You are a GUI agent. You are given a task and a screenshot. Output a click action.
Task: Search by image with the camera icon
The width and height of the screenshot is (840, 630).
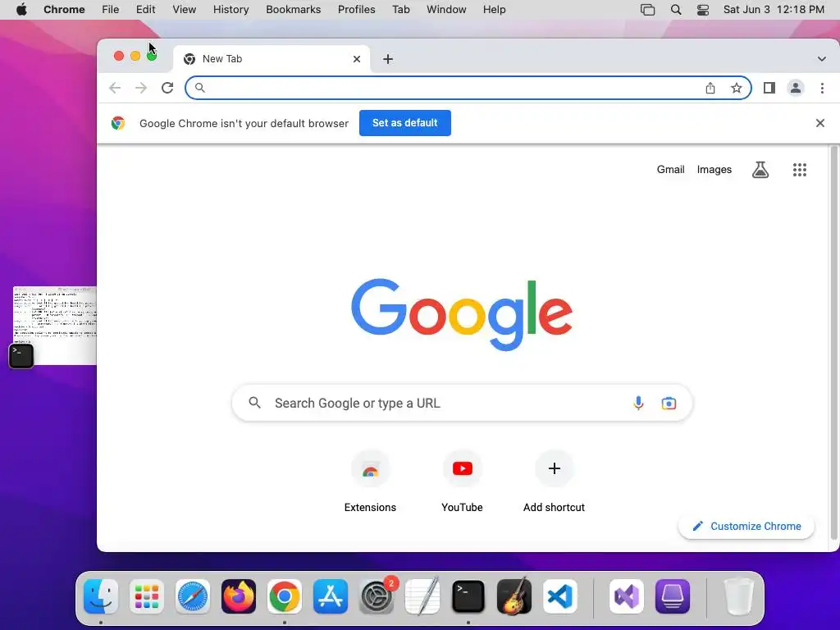[669, 403]
